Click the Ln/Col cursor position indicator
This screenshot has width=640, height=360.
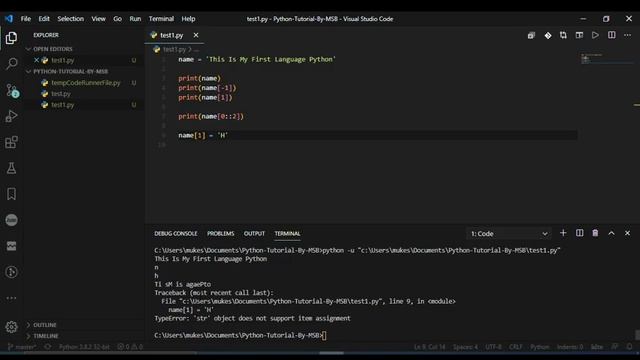(x=429, y=347)
